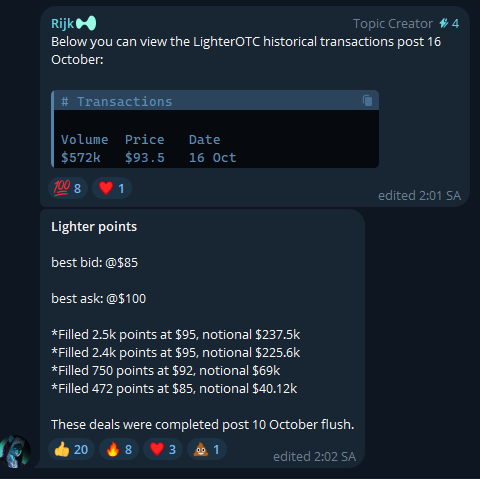Click the $93.5 price in code block

pos(145,157)
